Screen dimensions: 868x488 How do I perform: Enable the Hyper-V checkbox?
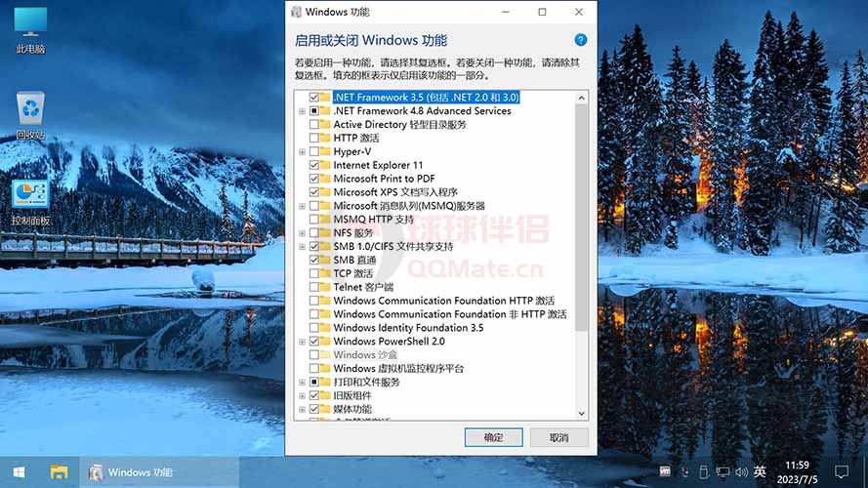point(313,152)
